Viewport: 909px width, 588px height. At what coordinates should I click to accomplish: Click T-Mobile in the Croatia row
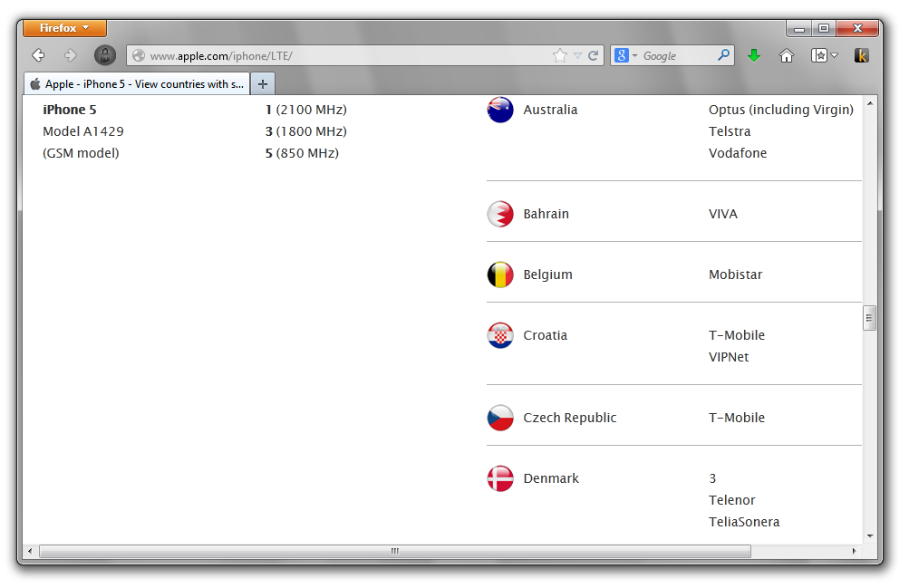pyautogui.click(x=736, y=335)
